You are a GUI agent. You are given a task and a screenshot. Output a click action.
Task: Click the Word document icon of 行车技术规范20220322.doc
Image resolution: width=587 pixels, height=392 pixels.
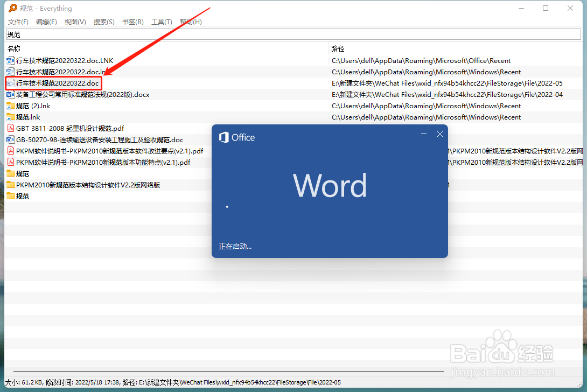point(10,83)
